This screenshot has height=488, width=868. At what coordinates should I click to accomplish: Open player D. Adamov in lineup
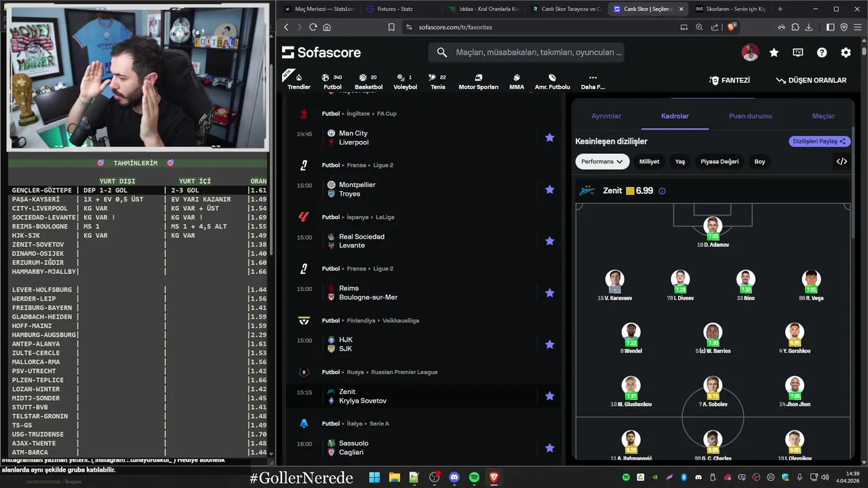pos(712,232)
